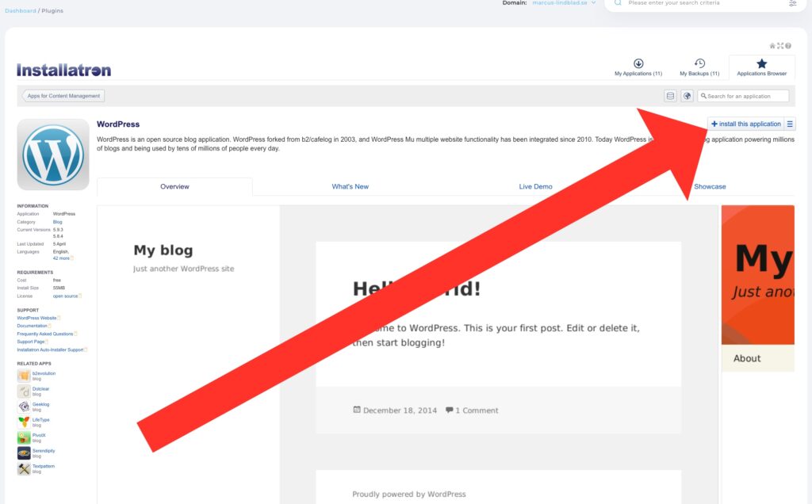Open the open source license link

point(65,296)
